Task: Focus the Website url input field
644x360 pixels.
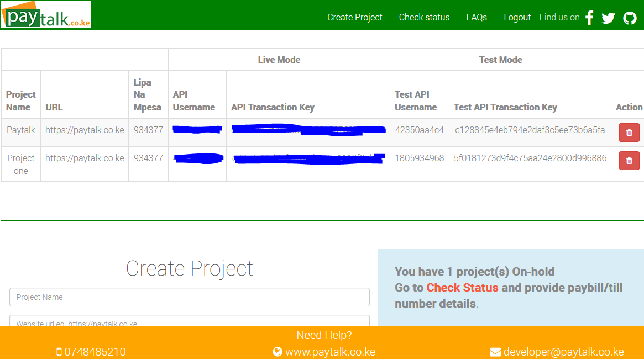Action: (190, 321)
